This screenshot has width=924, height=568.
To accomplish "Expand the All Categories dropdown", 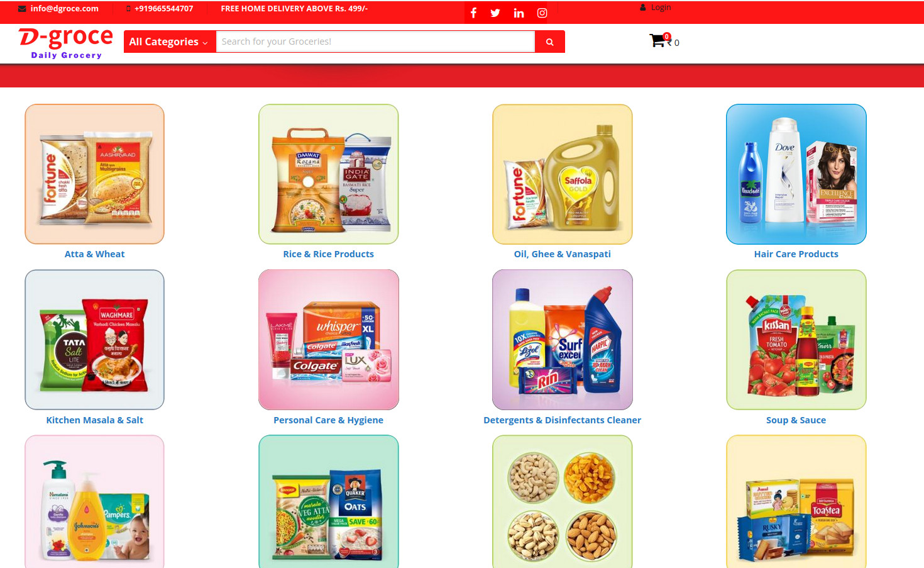I will point(170,42).
